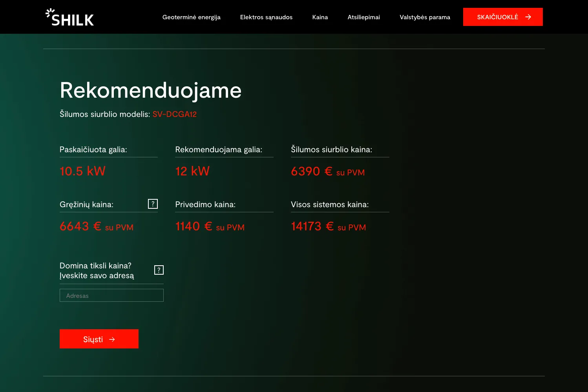Click the arrow icon in Siųsti button
The width and height of the screenshot is (588, 392).
tap(112, 339)
